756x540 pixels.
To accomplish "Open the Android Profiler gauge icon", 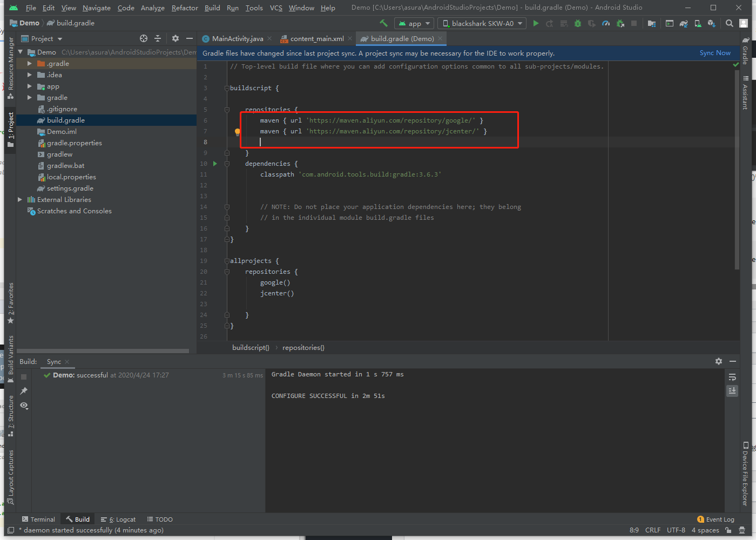I will pyautogui.click(x=606, y=23).
